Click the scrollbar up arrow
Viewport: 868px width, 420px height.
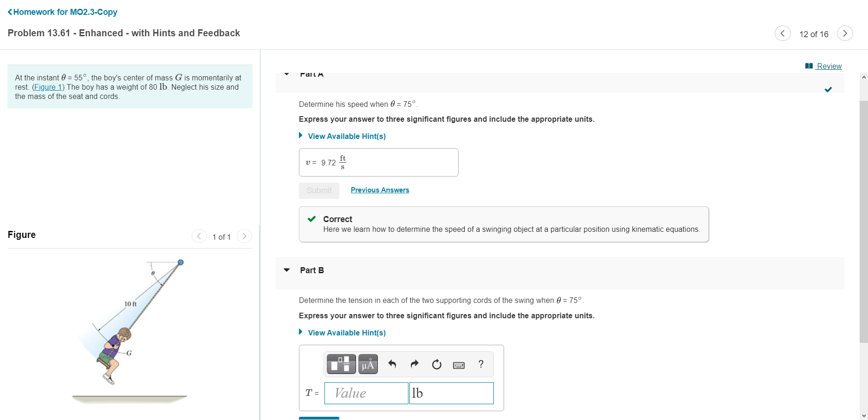tap(863, 77)
